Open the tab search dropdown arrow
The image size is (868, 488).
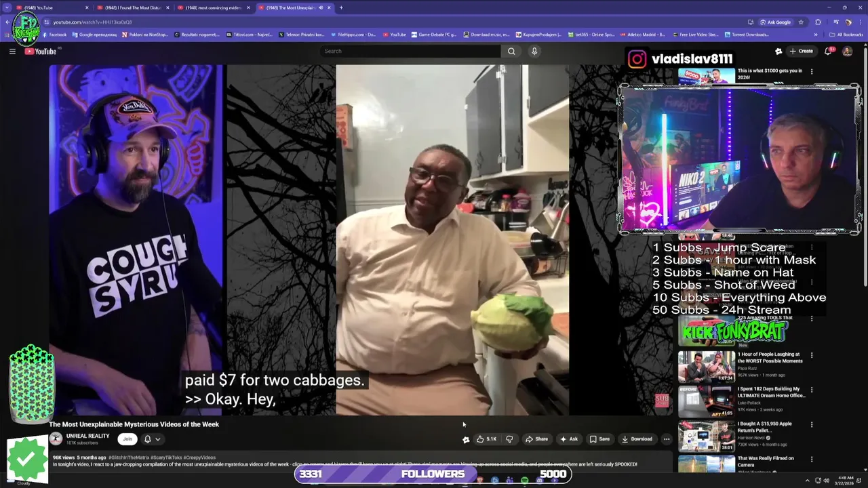[x=7, y=7]
